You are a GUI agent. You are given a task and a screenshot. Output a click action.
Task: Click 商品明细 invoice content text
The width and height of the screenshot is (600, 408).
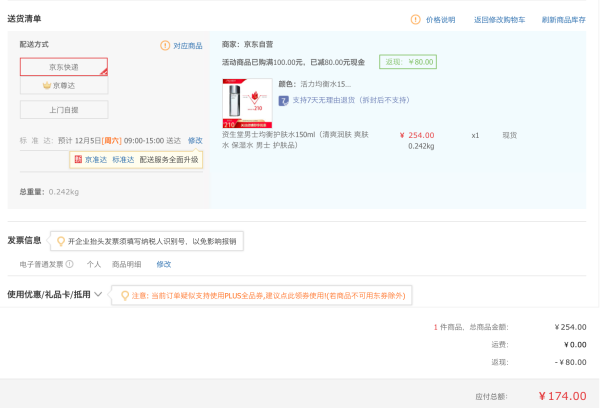[127, 264]
